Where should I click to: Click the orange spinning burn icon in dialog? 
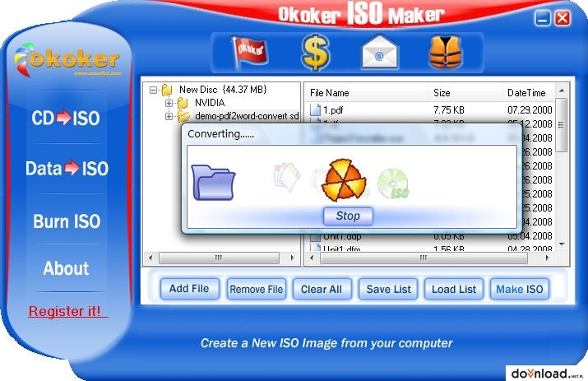pos(344,179)
